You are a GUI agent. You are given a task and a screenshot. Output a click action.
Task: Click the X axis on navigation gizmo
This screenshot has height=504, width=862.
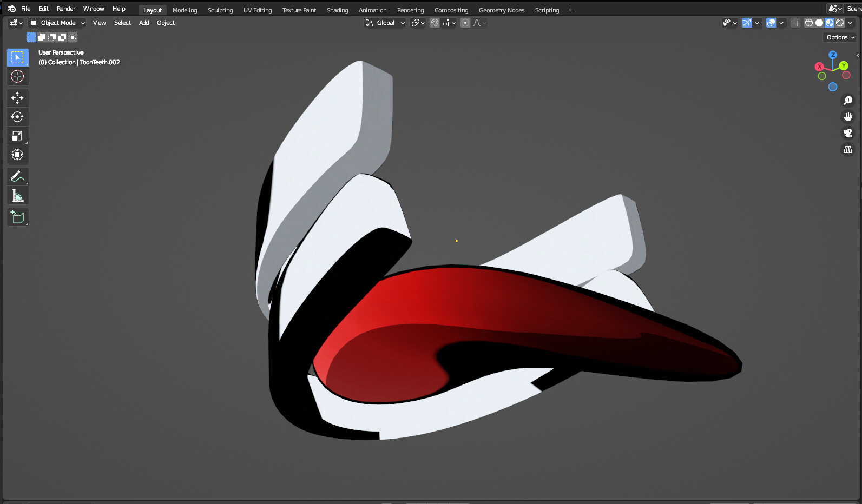click(x=820, y=67)
